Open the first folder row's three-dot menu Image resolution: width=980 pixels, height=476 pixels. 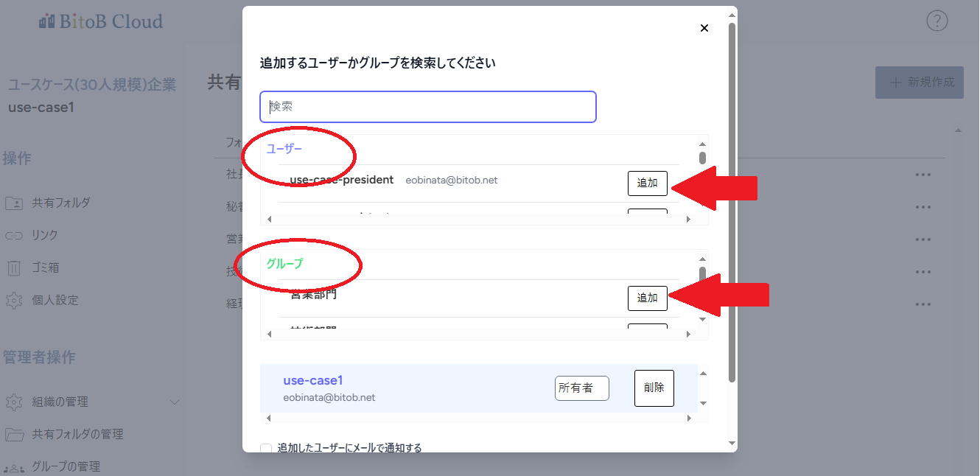(x=923, y=175)
